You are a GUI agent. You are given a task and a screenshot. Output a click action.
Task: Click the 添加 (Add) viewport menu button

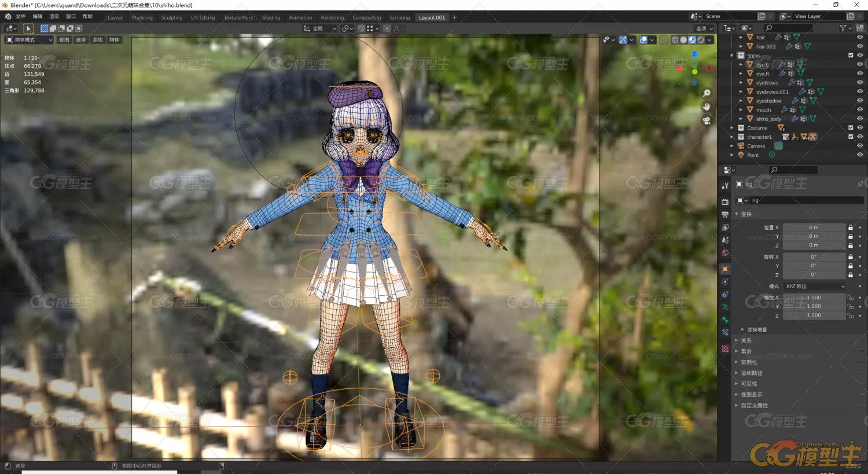pos(98,40)
